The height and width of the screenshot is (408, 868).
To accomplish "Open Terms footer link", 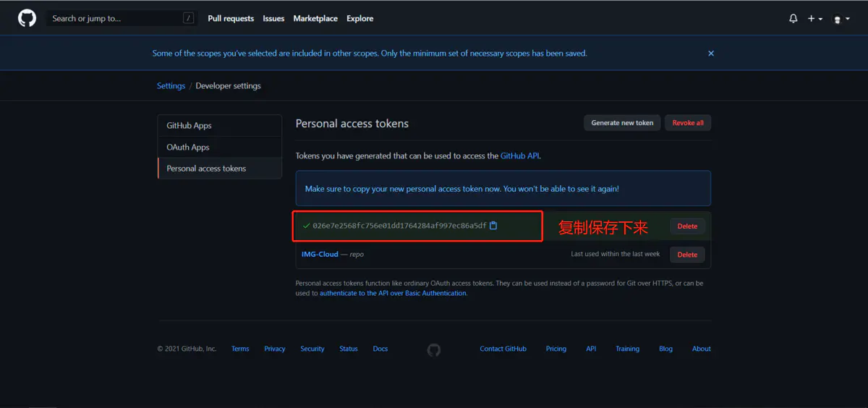I will [240, 349].
